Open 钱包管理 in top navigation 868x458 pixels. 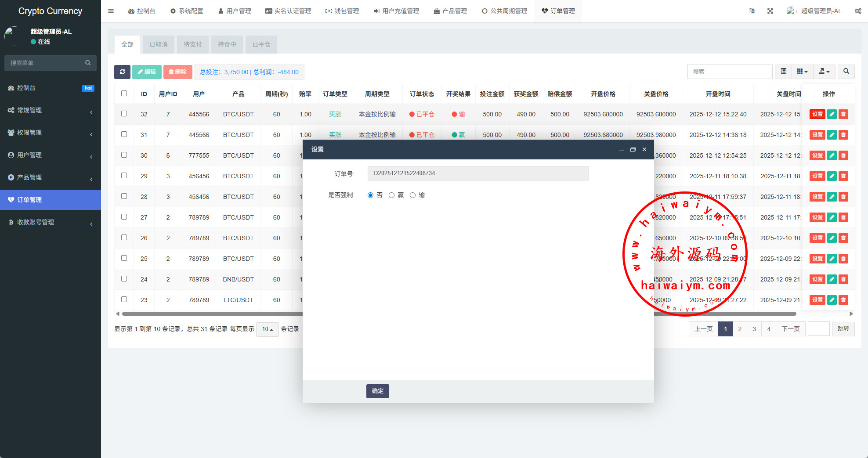pyautogui.click(x=342, y=11)
